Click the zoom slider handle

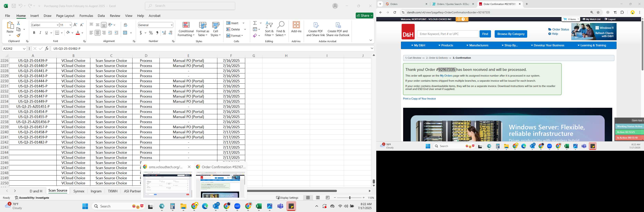point(349,198)
